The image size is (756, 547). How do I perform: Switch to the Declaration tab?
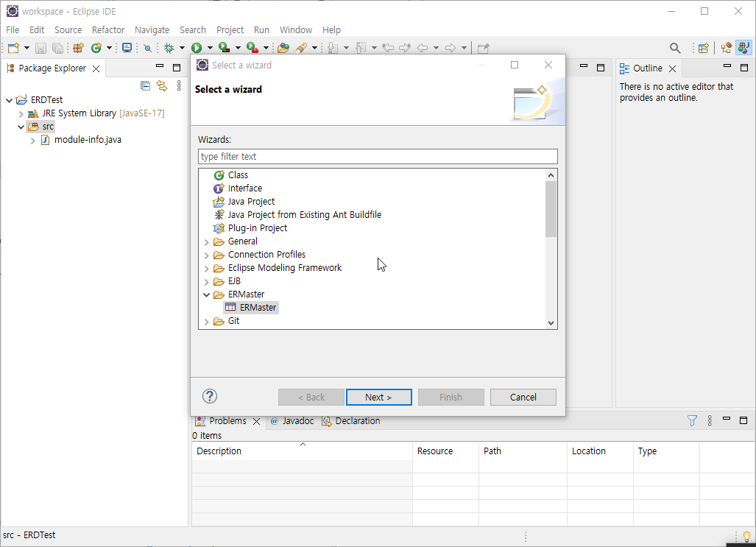351,420
